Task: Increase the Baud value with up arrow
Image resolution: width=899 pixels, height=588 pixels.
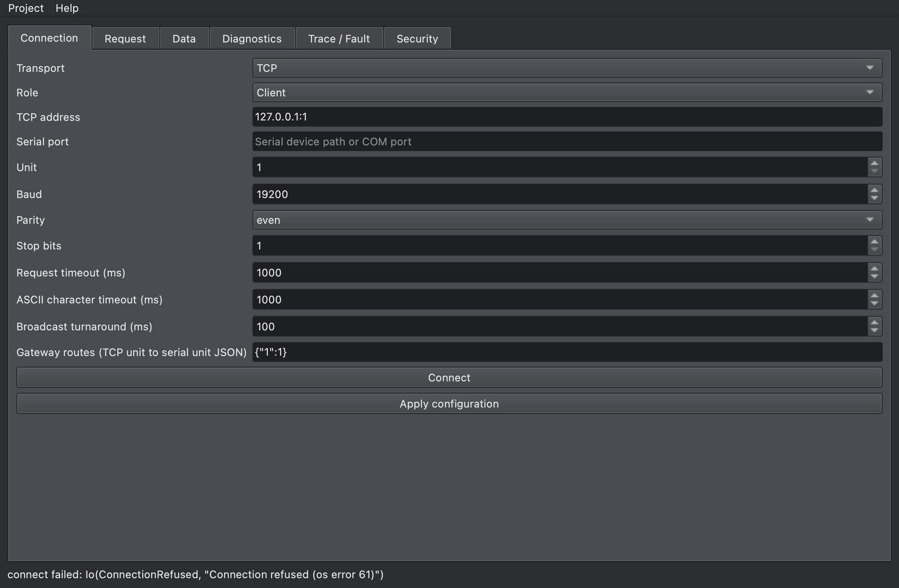Action: point(874,189)
